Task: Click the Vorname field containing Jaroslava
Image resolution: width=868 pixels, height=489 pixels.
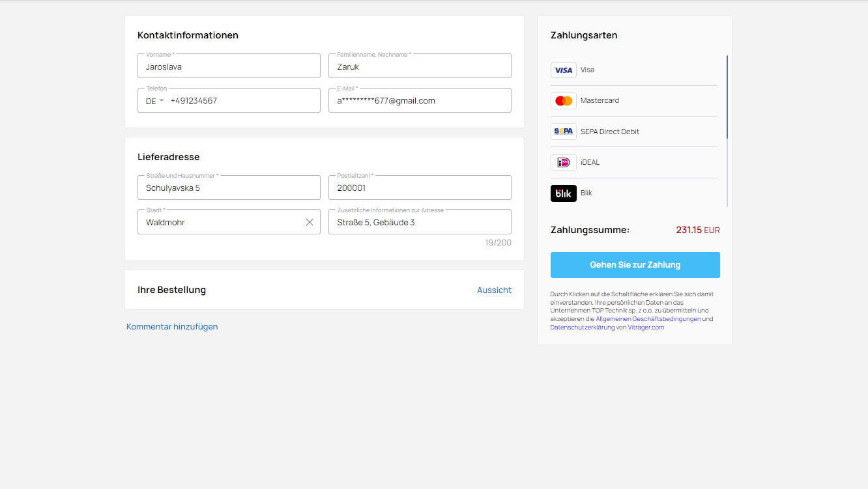Action: tap(229, 66)
